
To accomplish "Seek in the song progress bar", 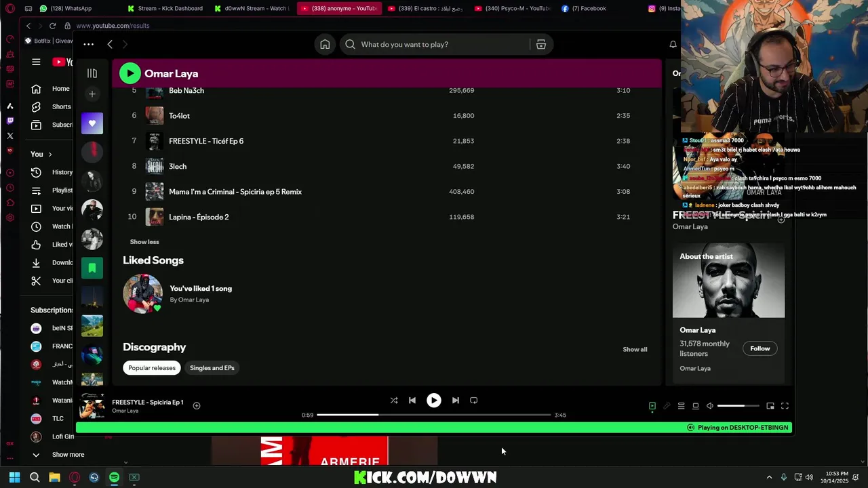I will [x=434, y=415].
